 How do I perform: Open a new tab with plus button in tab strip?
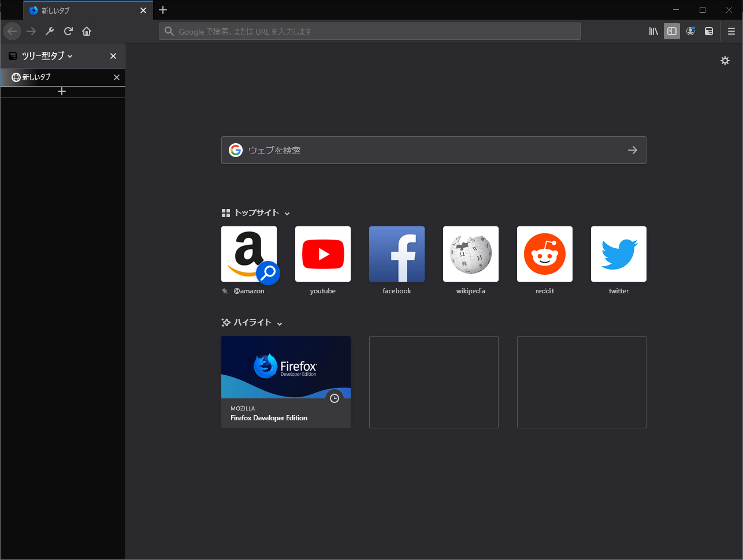click(x=163, y=10)
